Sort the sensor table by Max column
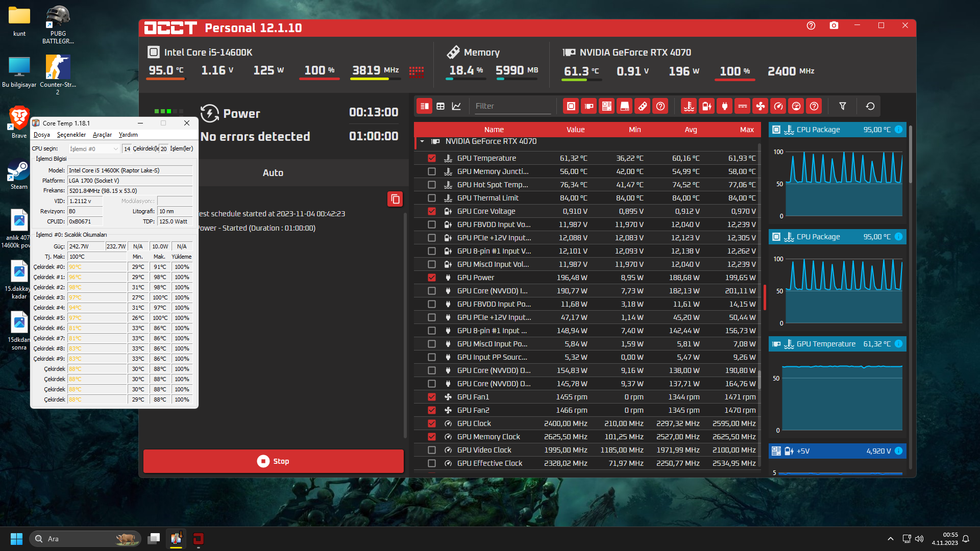This screenshot has width=980, height=551. tap(746, 130)
